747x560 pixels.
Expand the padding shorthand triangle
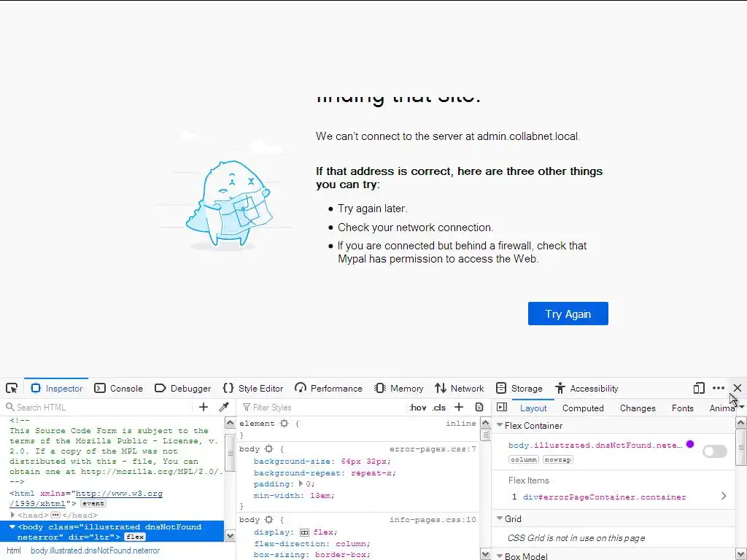click(x=301, y=483)
